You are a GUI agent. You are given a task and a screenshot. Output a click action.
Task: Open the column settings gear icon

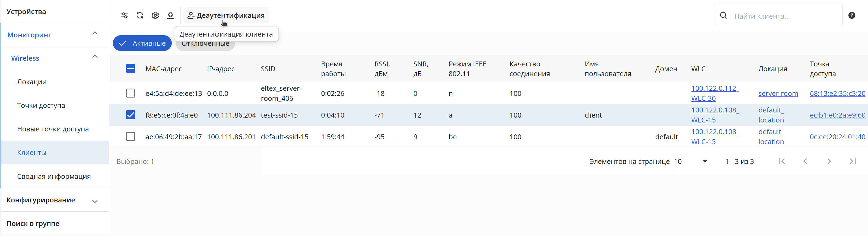coord(155,15)
